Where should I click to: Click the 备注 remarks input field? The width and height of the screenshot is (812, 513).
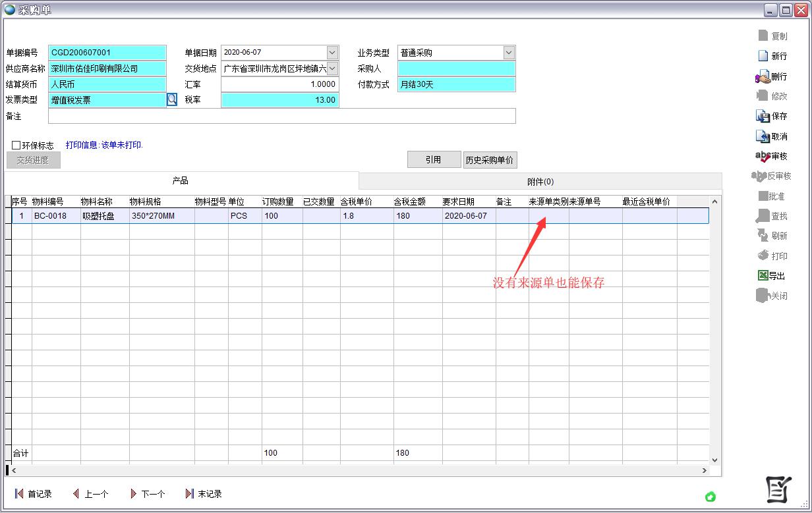pyautogui.click(x=281, y=117)
